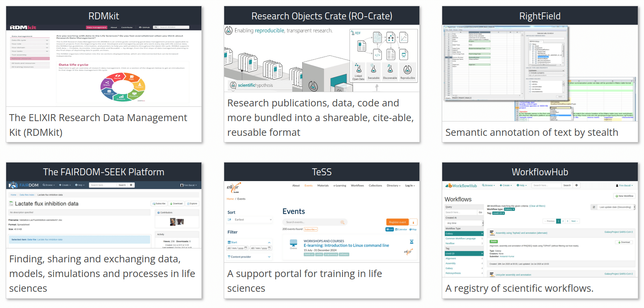Click the RO-Crate illustration thumbnail
Screen dimensions: 644x308
coord(322,58)
